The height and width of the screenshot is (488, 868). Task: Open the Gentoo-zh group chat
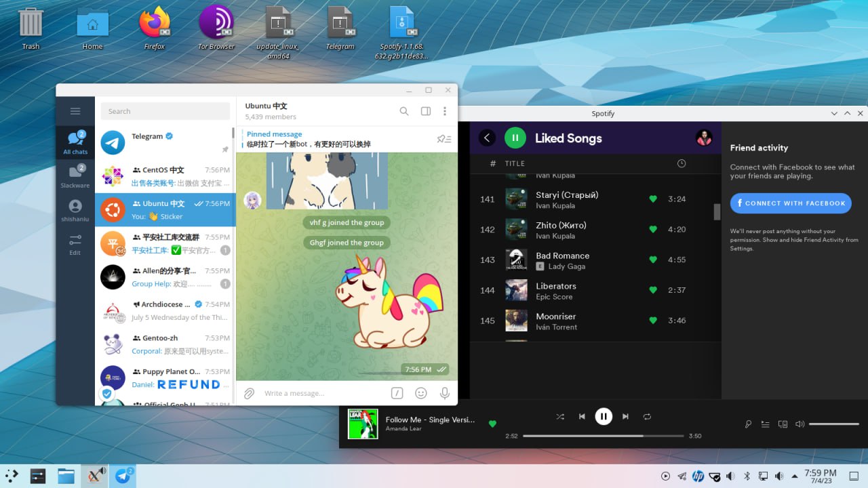pyautogui.click(x=165, y=344)
